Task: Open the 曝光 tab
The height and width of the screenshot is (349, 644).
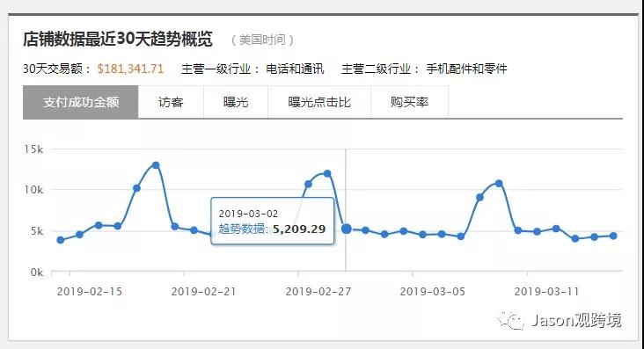Action: pyautogui.click(x=236, y=102)
